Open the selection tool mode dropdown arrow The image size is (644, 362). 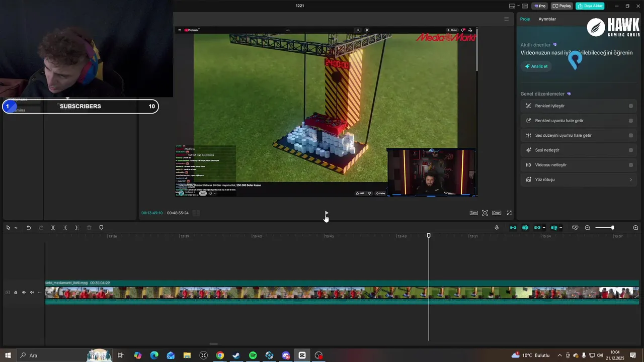16,228
